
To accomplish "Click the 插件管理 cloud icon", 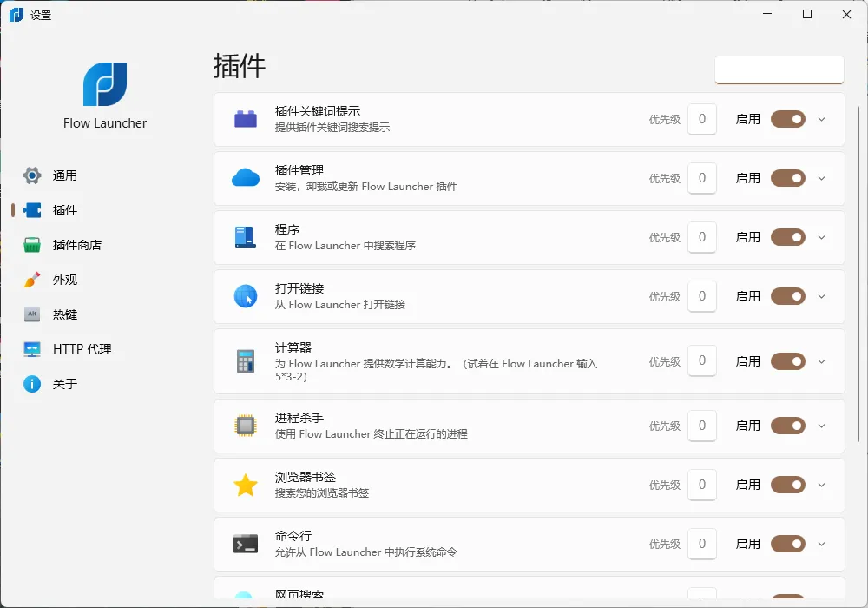I will (x=246, y=178).
